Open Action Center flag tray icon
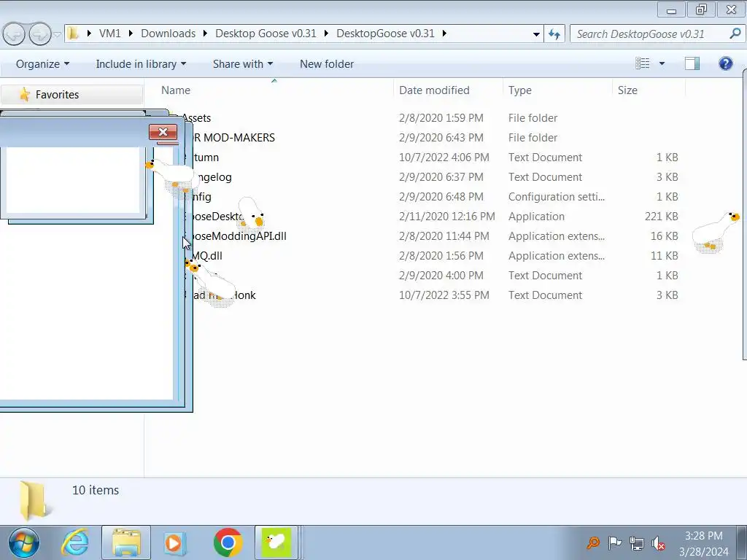The height and width of the screenshot is (560, 747). 615,542
